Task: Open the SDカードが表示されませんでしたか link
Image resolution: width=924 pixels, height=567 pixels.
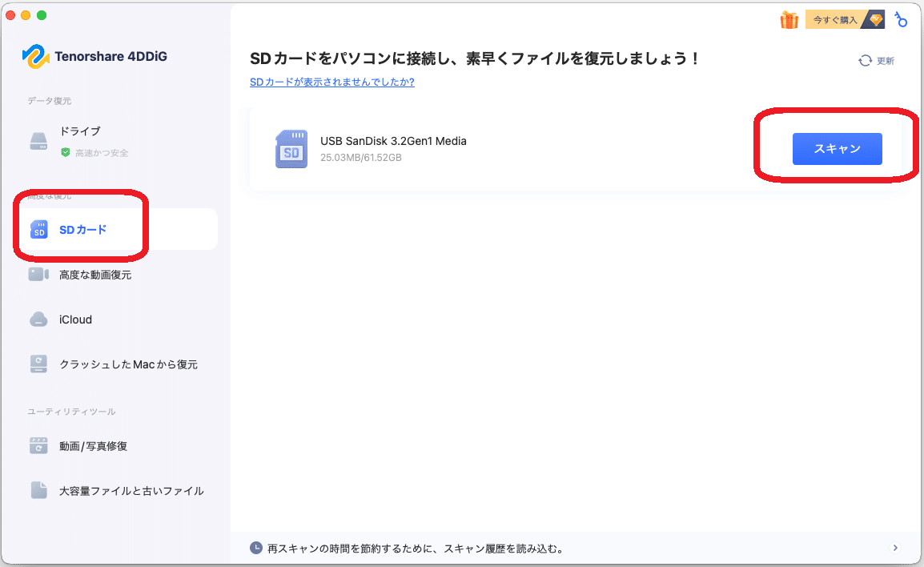Action: 332,82
